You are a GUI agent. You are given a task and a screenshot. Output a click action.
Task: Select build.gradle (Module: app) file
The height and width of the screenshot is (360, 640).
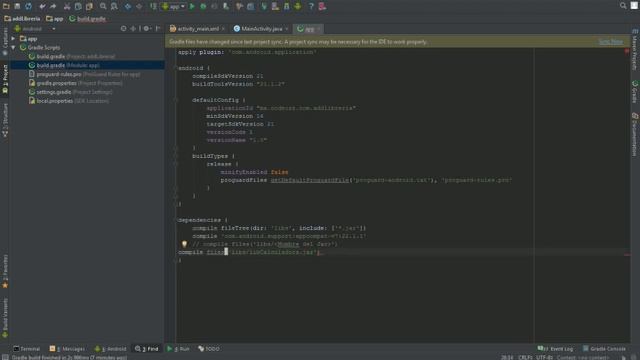click(x=64, y=65)
